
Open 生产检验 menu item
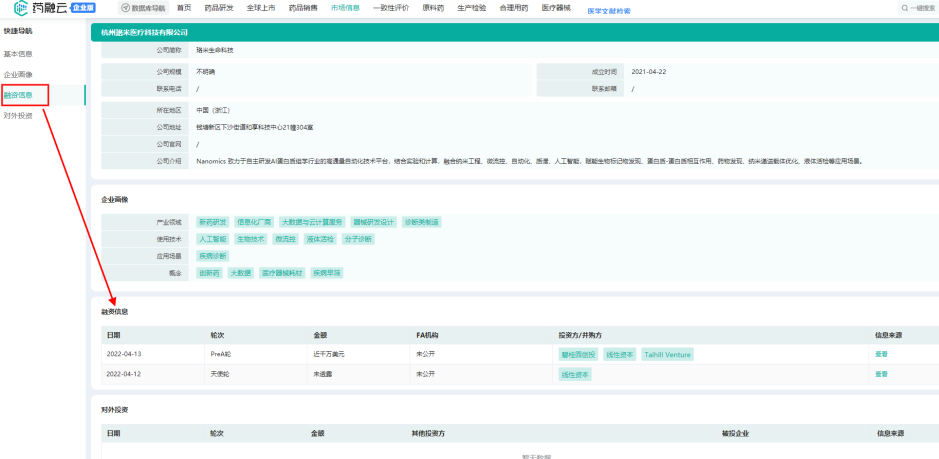(x=471, y=8)
